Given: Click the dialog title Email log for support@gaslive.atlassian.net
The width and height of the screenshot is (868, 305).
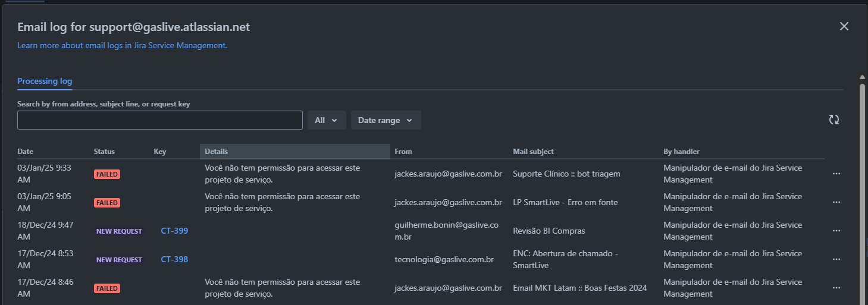Looking at the screenshot, I should pos(134,27).
